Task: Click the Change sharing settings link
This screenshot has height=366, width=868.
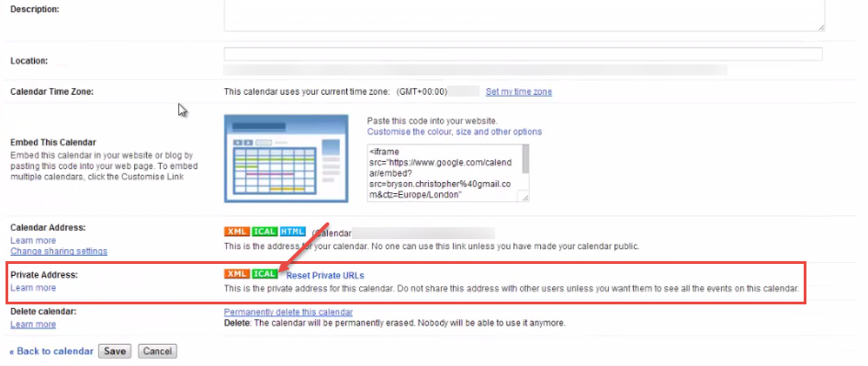Action: (x=59, y=251)
